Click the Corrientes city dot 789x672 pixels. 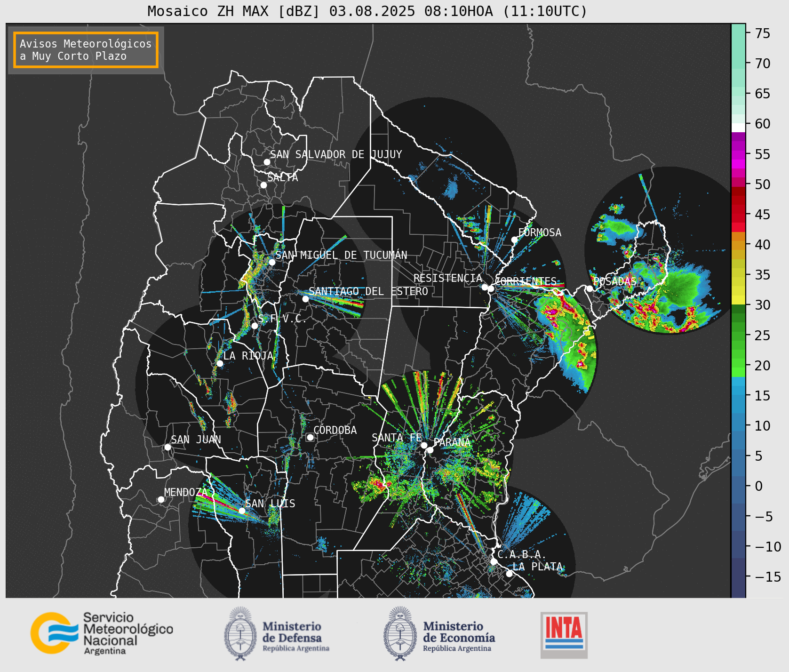click(491, 288)
